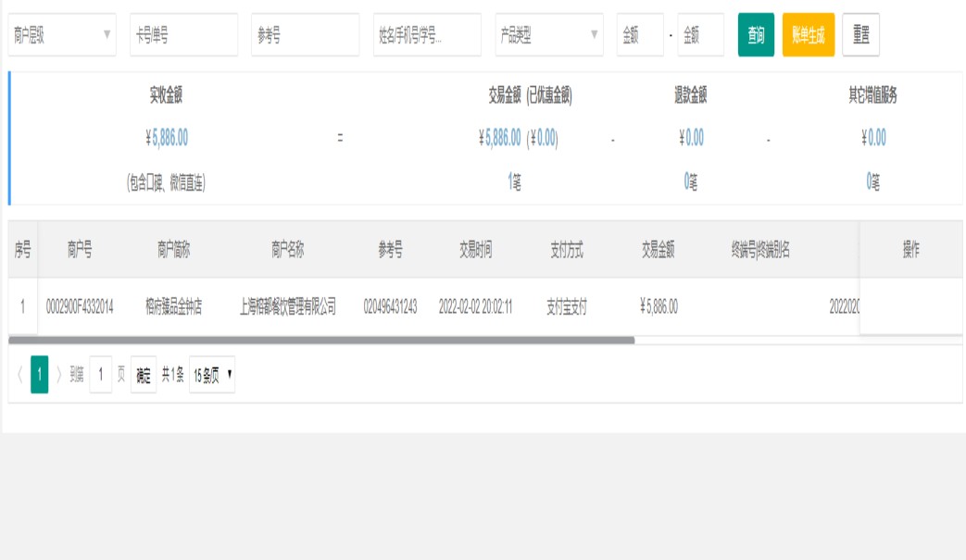This screenshot has height=560, width=966.
Task: Click the 参考号 search field
Action: point(305,35)
